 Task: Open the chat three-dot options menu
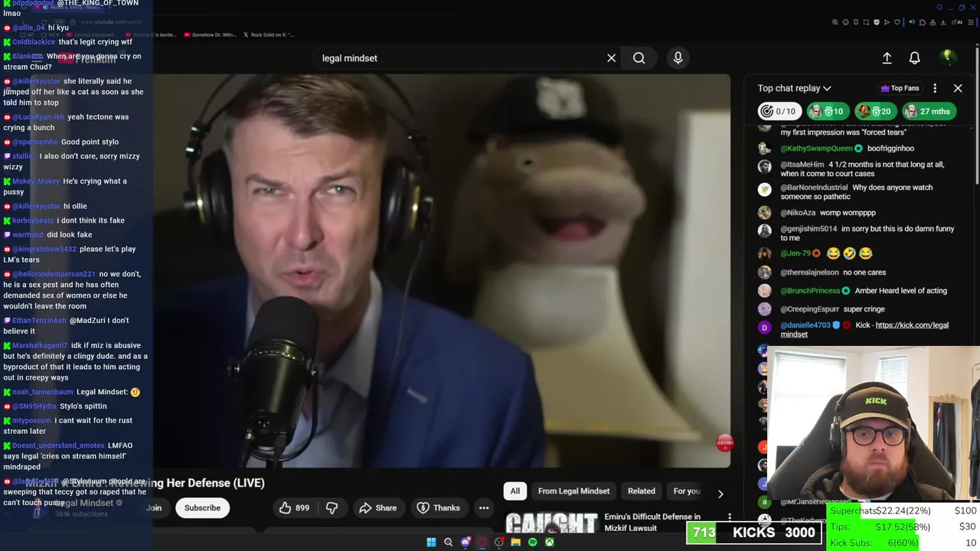[935, 88]
